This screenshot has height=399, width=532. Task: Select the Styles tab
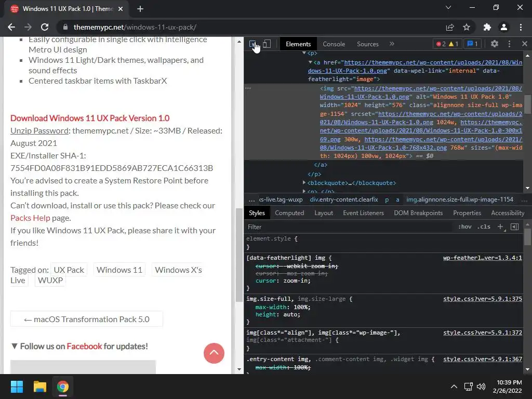257,213
